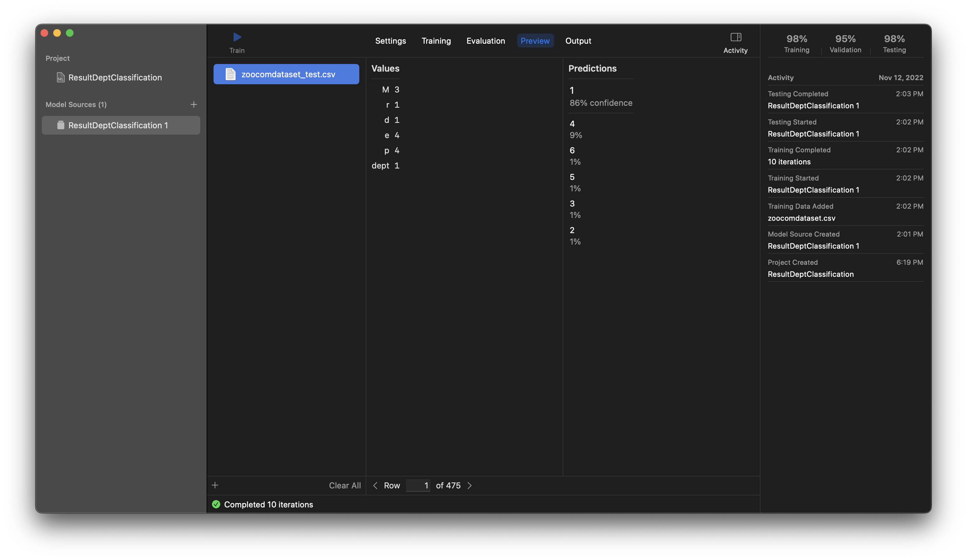The image size is (967, 560).
Task: Click the ResultDeptClassification 1 model source icon
Action: (x=61, y=125)
